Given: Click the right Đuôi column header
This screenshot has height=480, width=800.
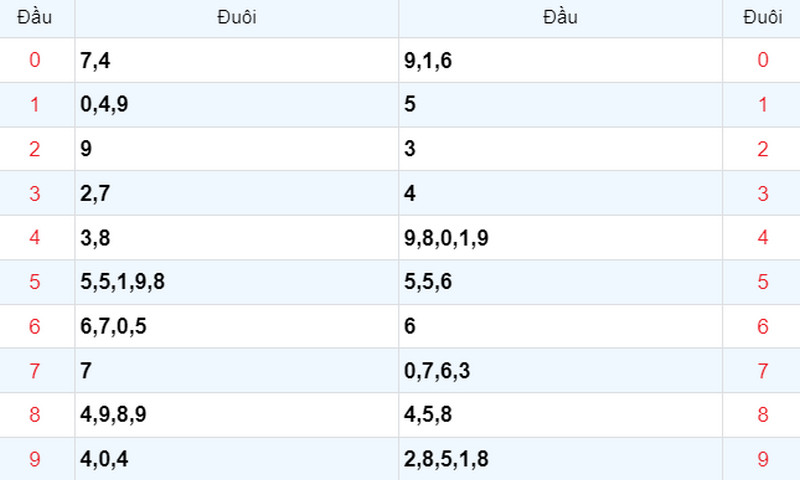Looking at the screenshot, I should (x=762, y=18).
